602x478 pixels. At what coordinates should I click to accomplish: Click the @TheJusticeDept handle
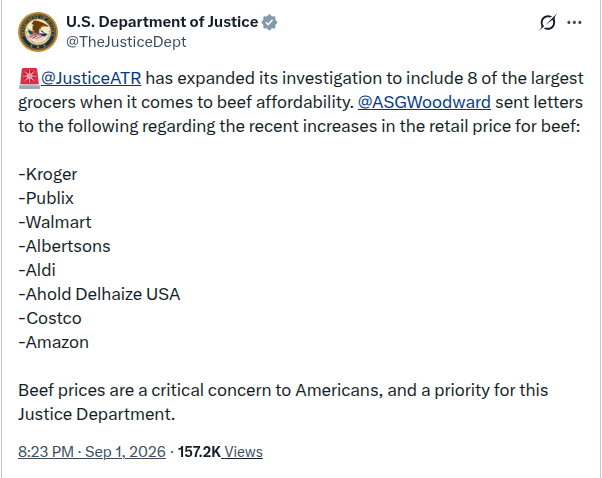pyautogui.click(x=126, y=42)
